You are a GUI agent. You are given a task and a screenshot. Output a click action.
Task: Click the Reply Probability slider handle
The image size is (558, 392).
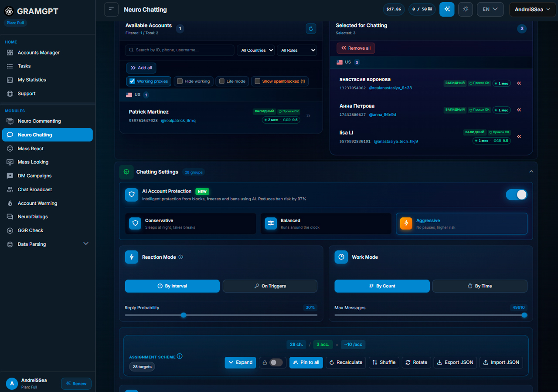pyautogui.click(x=184, y=315)
